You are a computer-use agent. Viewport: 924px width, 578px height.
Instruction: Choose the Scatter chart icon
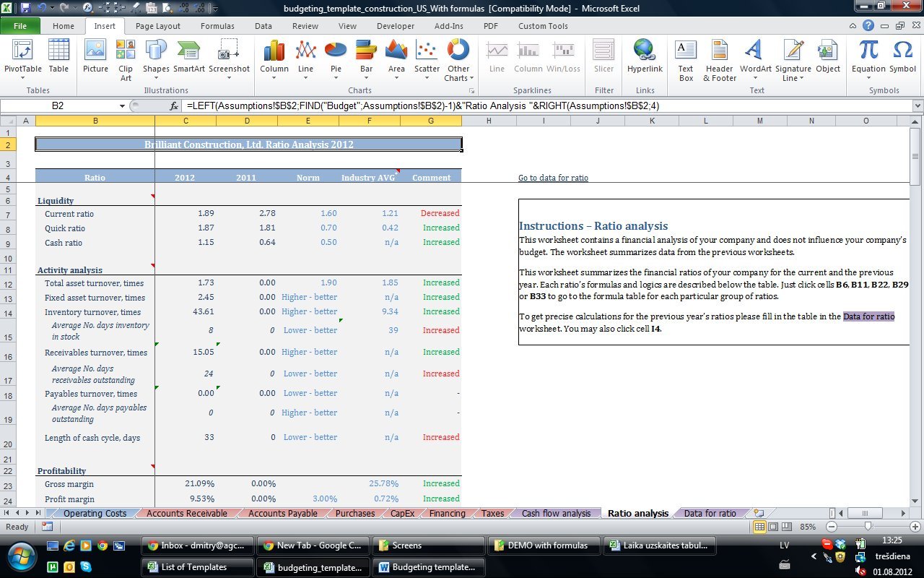tap(427, 57)
